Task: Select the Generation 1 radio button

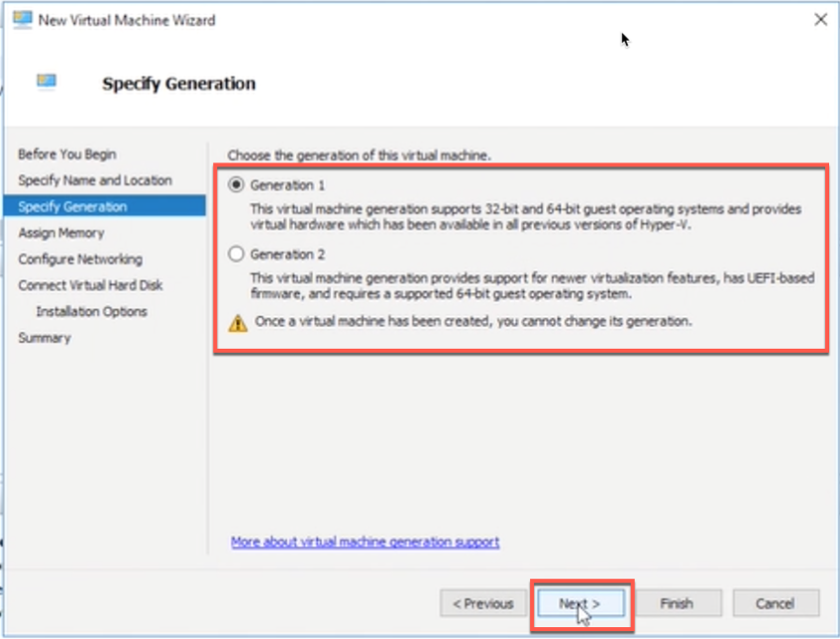Action: [x=236, y=185]
